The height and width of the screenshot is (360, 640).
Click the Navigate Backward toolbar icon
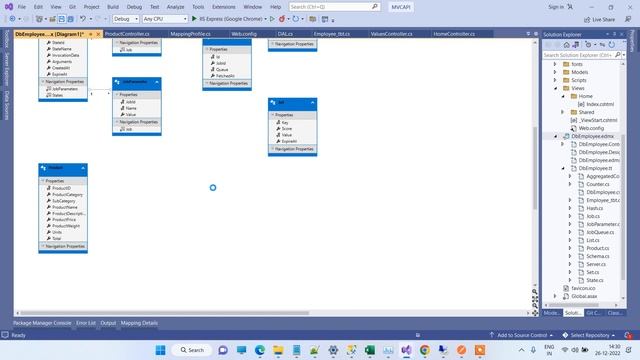coord(12,19)
